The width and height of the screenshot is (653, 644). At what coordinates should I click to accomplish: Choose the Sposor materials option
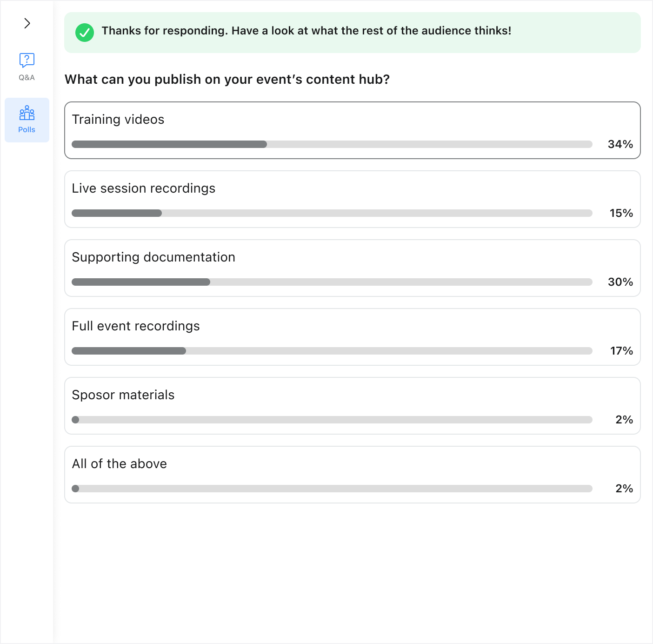[x=353, y=406]
